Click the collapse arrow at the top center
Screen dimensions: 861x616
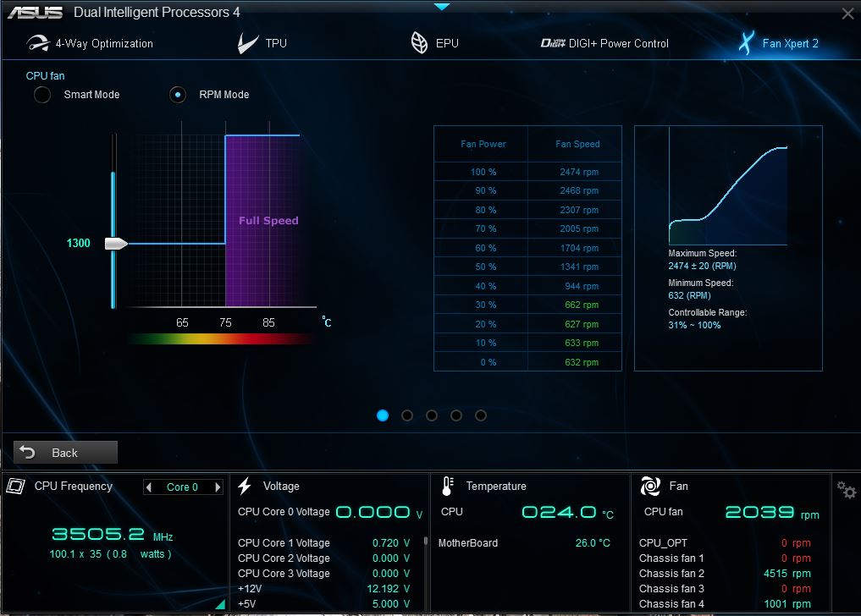point(441,7)
